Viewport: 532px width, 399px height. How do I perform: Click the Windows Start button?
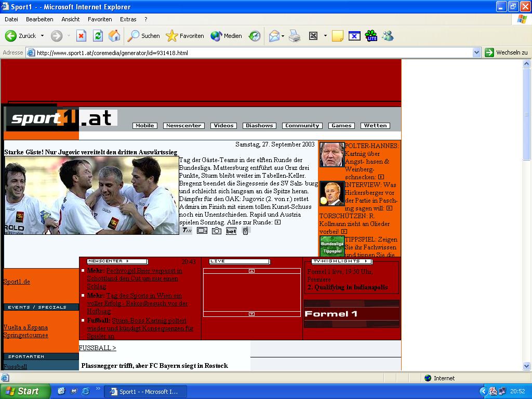point(25,391)
